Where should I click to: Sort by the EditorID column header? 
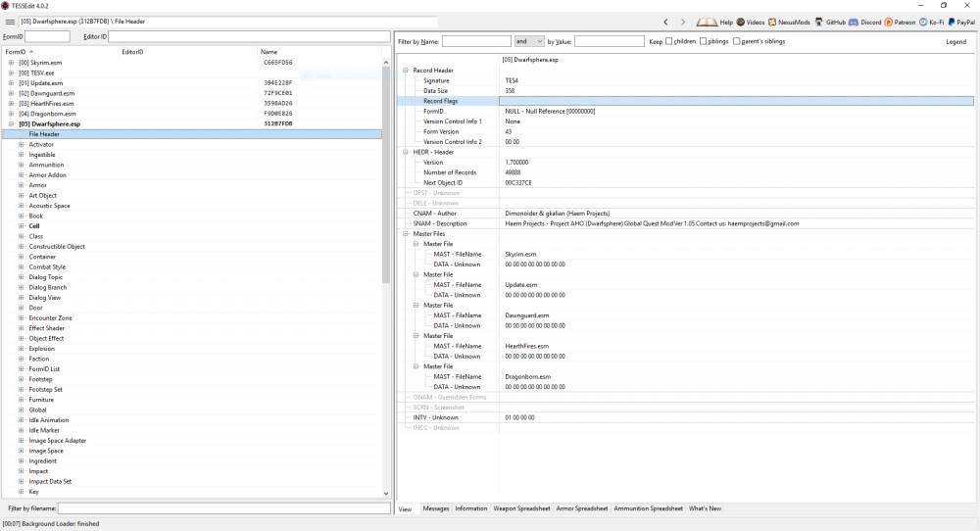pyautogui.click(x=188, y=52)
